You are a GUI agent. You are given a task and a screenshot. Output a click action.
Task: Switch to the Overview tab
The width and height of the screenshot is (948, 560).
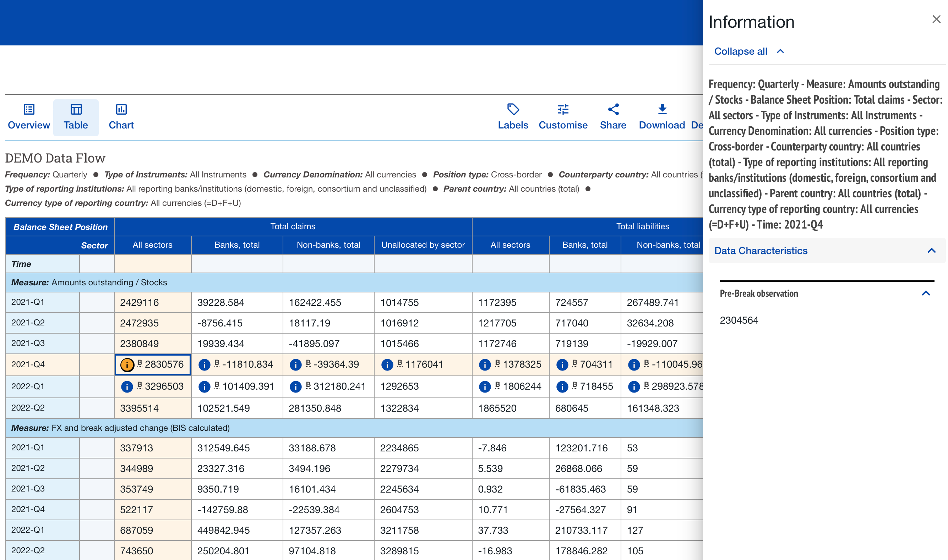(29, 117)
